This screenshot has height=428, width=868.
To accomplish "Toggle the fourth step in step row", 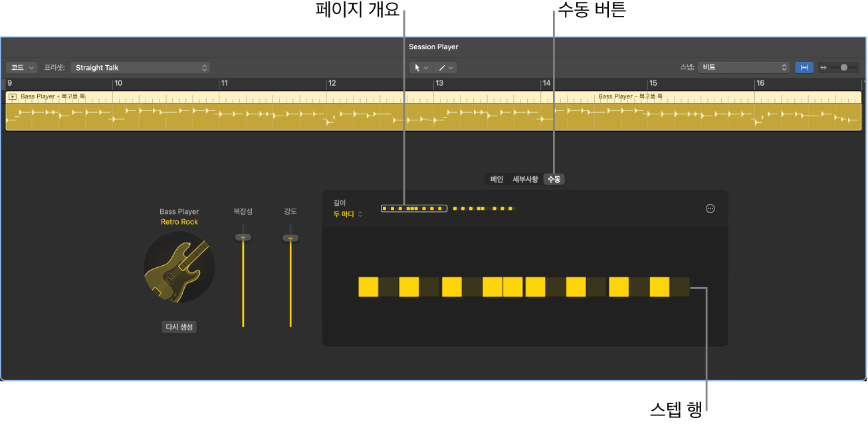I will point(430,287).
